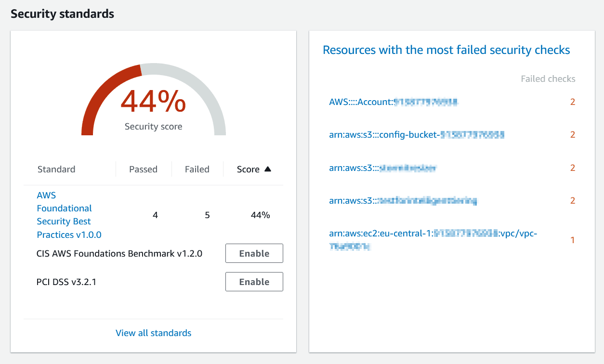Open AWS Foundational Security Best Practices v1.0.0
This screenshot has width=604, height=364.
[x=69, y=215]
